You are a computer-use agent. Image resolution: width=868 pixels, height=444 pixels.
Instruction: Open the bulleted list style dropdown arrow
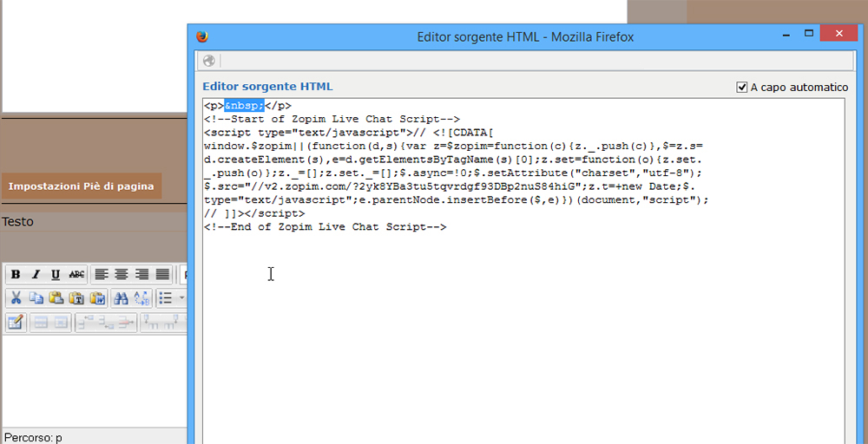pyautogui.click(x=181, y=298)
